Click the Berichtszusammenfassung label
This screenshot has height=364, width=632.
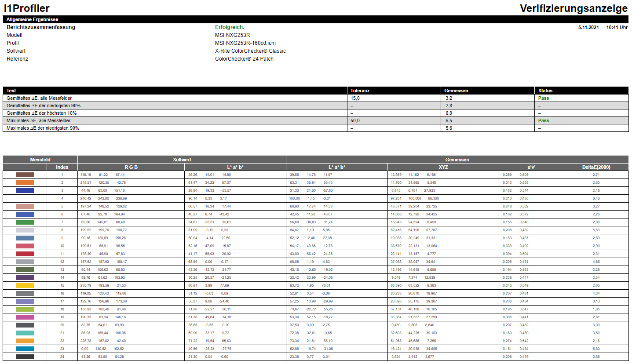(x=41, y=27)
